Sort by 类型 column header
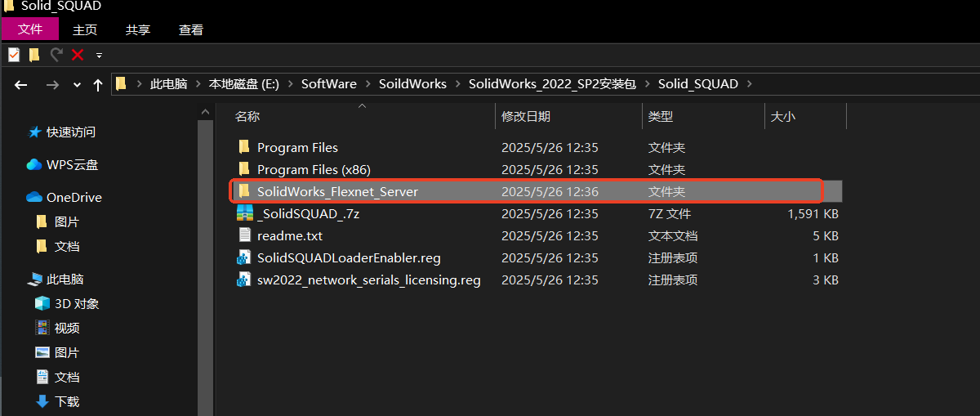 pyautogui.click(x=703, y=116)
